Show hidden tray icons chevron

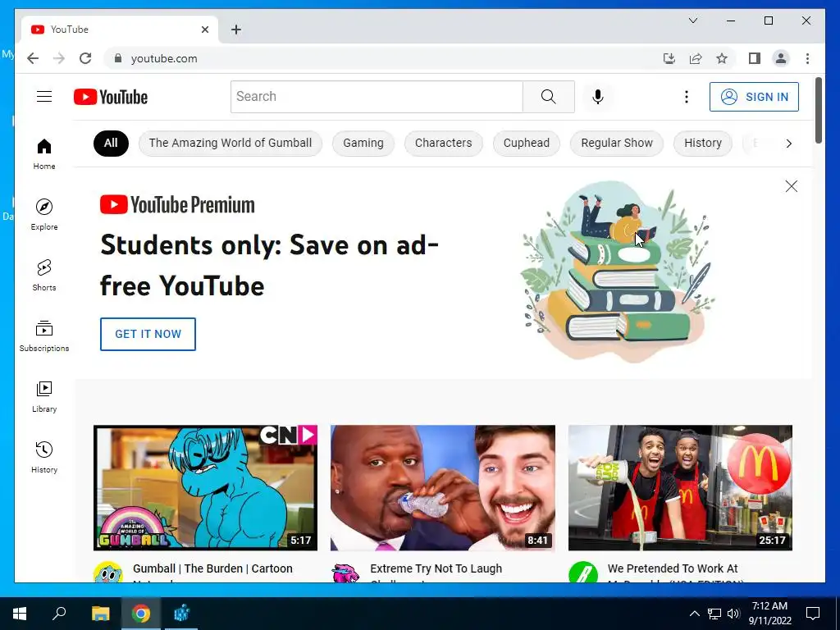click(694, 614)
